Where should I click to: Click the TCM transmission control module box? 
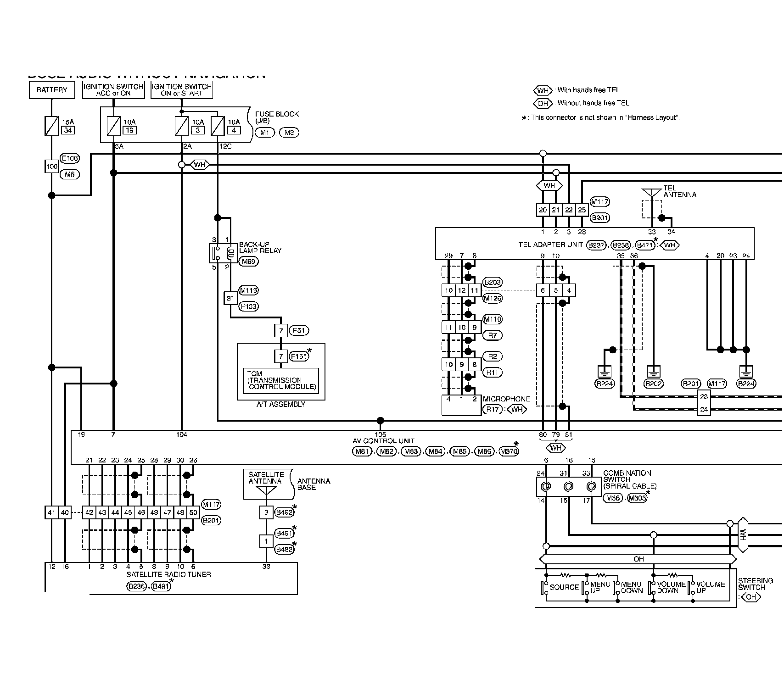(281, 380)
